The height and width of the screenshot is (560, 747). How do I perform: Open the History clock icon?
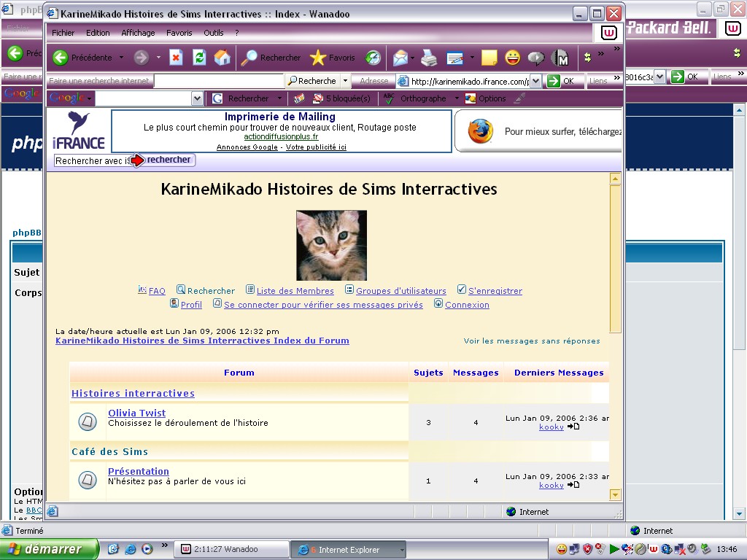[373, 58]
